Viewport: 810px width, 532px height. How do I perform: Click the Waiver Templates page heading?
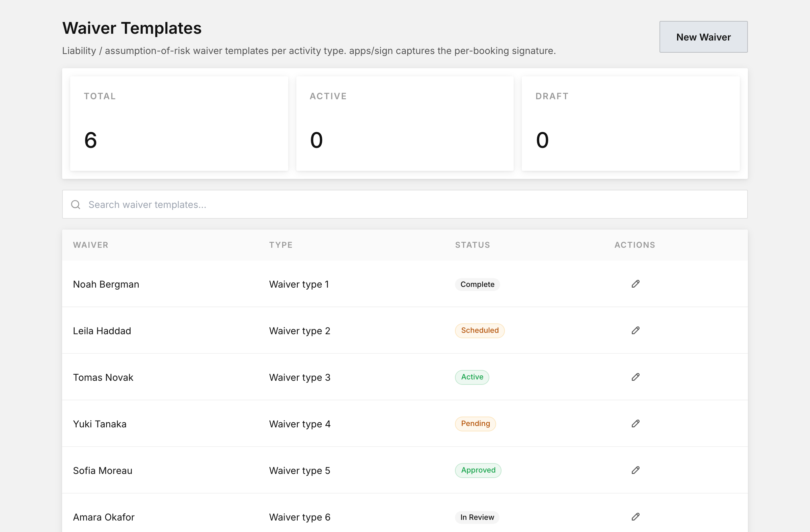(x=132, y=28)
